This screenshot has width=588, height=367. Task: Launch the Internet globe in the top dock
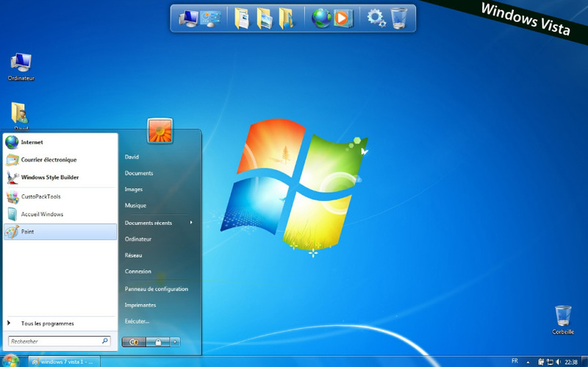point(321,18)
